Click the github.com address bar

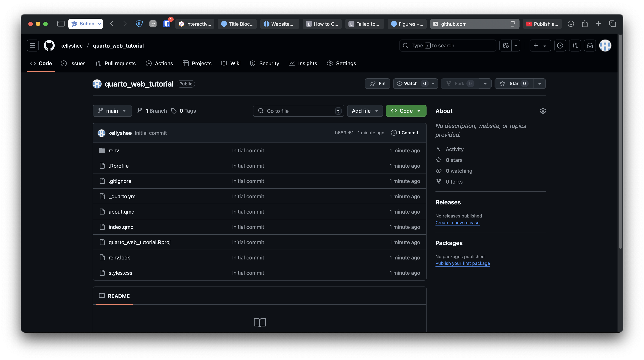point(474,24)
